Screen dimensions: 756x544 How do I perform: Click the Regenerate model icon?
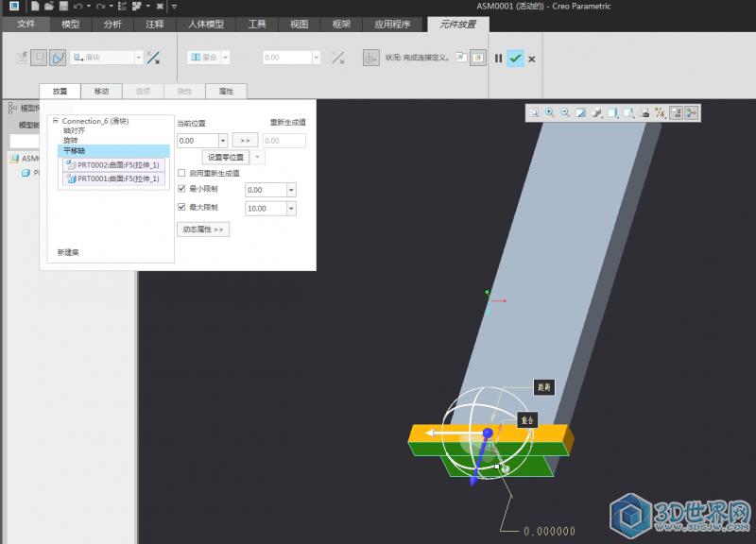click(122, 7)
